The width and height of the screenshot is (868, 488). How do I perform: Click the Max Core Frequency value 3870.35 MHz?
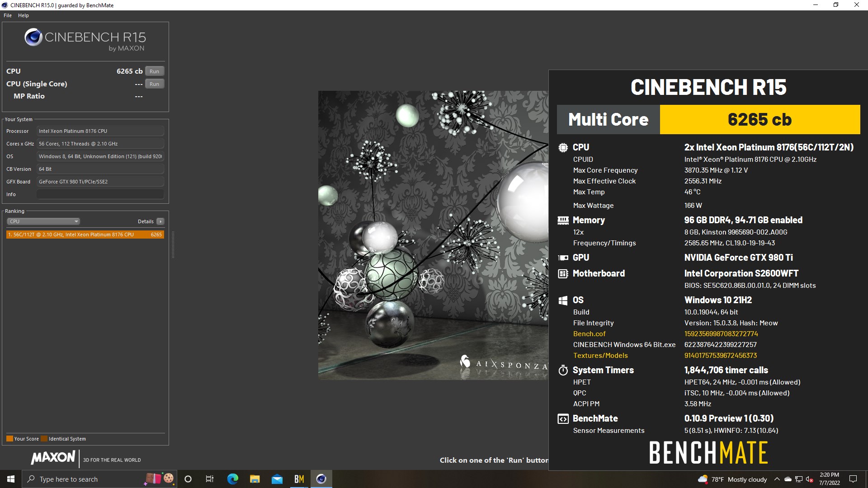(x=716, y=170)
